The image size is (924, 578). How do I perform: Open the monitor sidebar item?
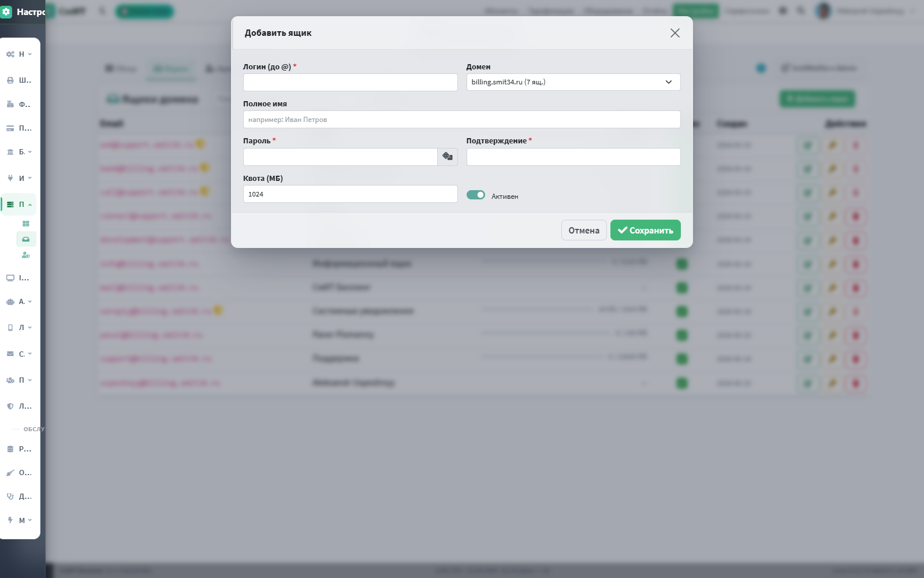[x=10, y=278]
